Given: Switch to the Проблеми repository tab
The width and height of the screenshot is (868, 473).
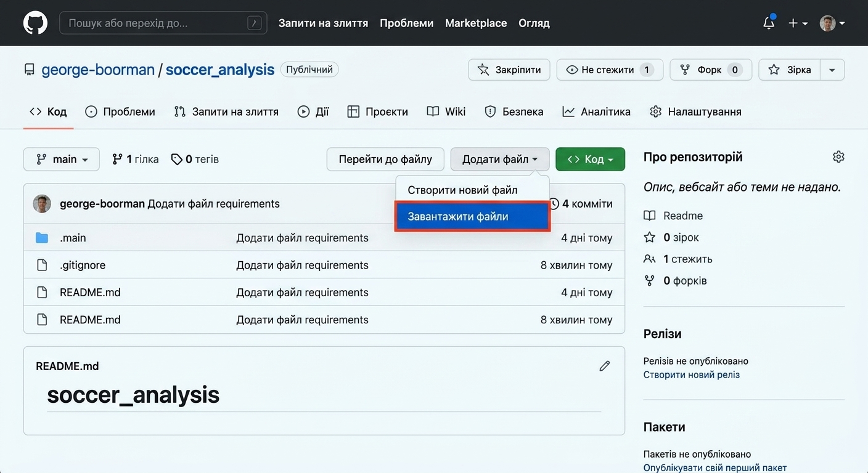Looking at the screenshot, I should coord(120,111).
